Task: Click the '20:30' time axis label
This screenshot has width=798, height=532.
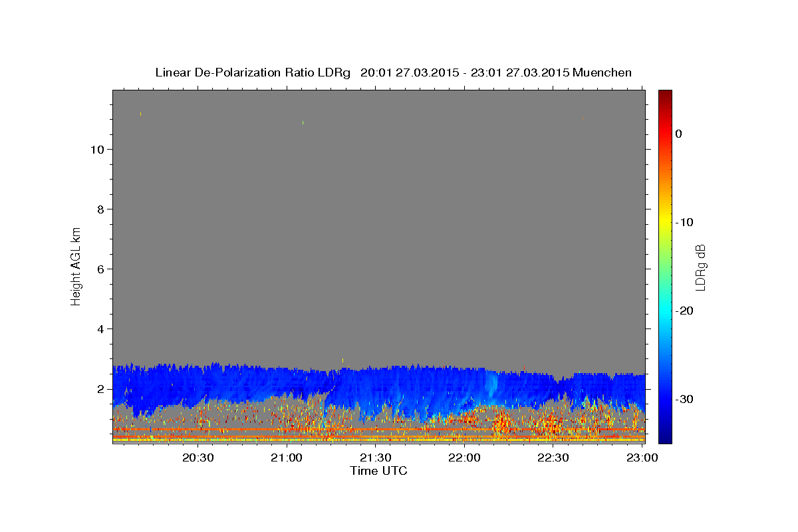Action: click(198, 458)
